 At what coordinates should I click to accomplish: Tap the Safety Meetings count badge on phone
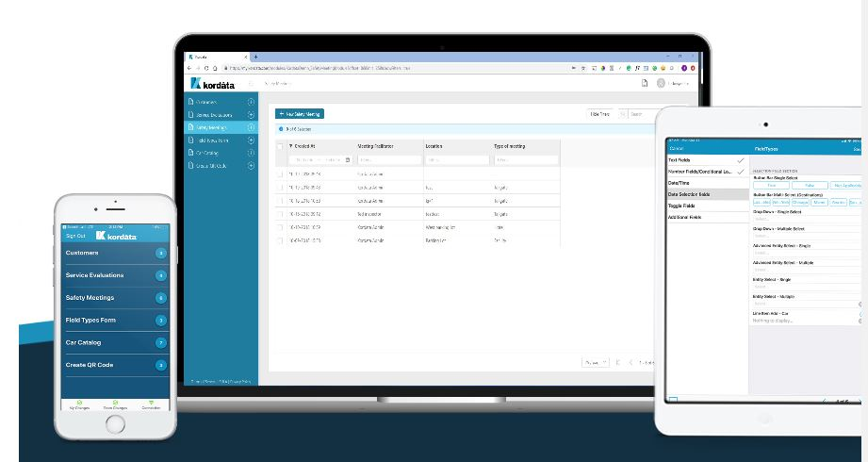tap(160, 298)
